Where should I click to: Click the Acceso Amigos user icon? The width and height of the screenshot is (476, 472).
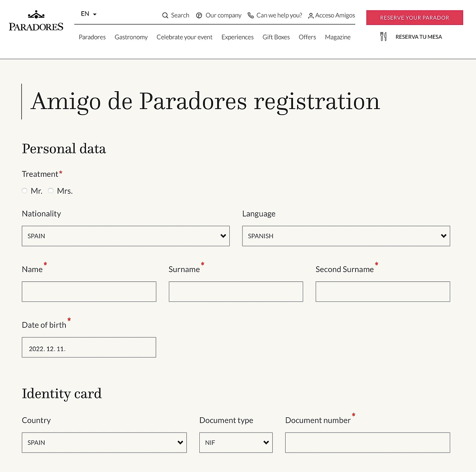(311, 16)
